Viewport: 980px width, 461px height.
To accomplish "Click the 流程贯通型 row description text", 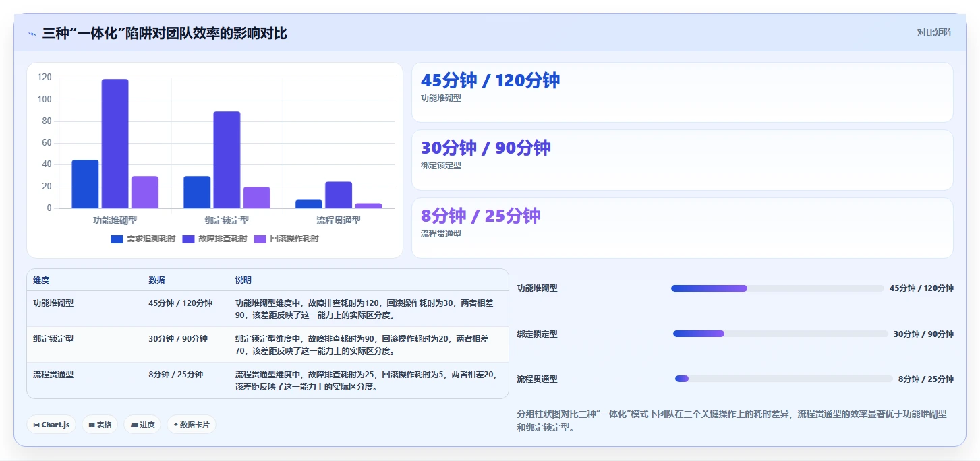I will click(367, 381).
